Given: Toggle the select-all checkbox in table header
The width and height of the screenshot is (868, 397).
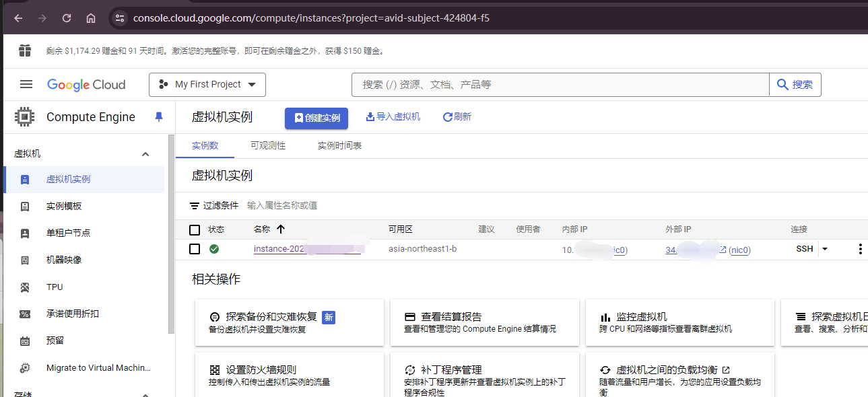Looking at the screenshot, I should pyautogui.click(x=195, y=230).
